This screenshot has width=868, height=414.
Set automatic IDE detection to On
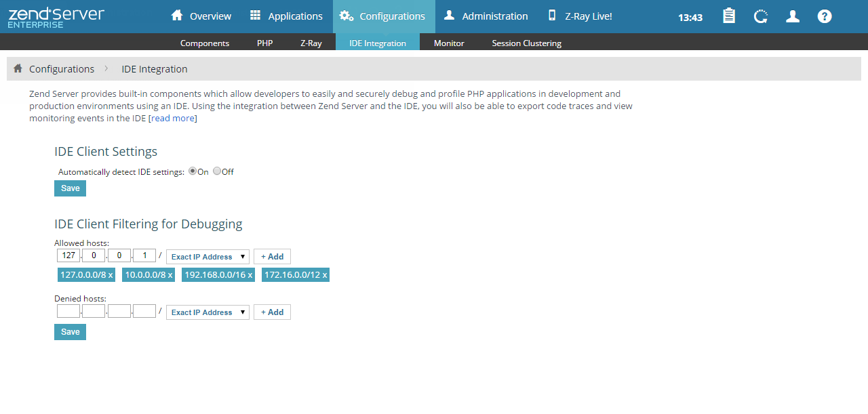click(x=193, y=171)
